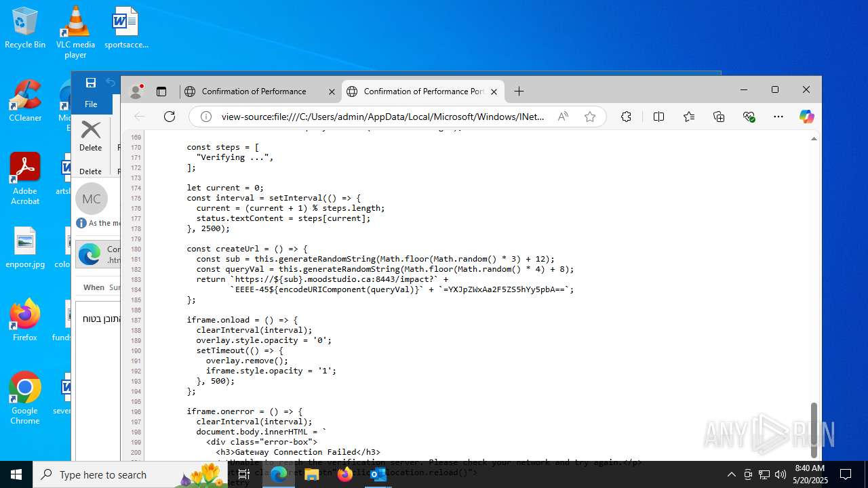Open Collections icon in Edge toolbar

click(719, 117)
